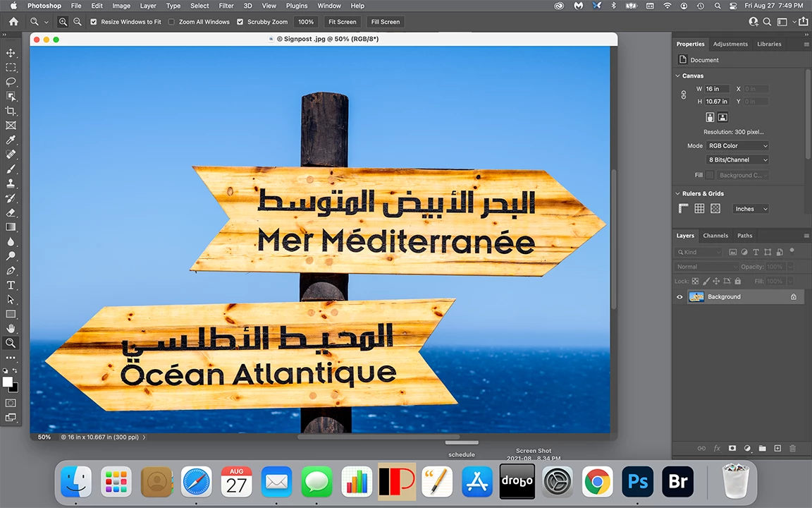This screenshot has height=508, width=812.
Task: Open the Kind layer filter dropdown
Action: (698, 252)
